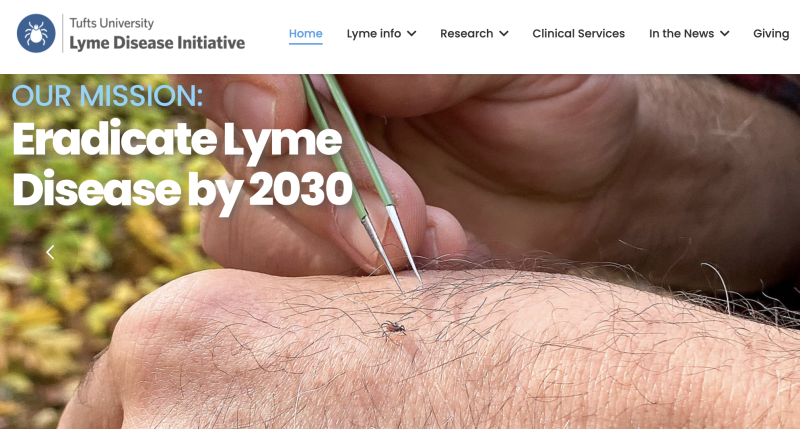Click the green tweezers in hero photo
Viewport: 800px width, 429px height.
click(361, 179)
